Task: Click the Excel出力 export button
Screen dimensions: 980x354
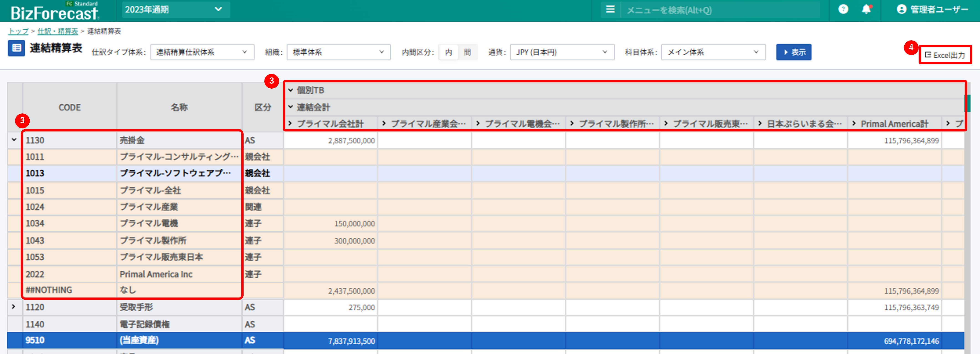Action: [945, 55]
